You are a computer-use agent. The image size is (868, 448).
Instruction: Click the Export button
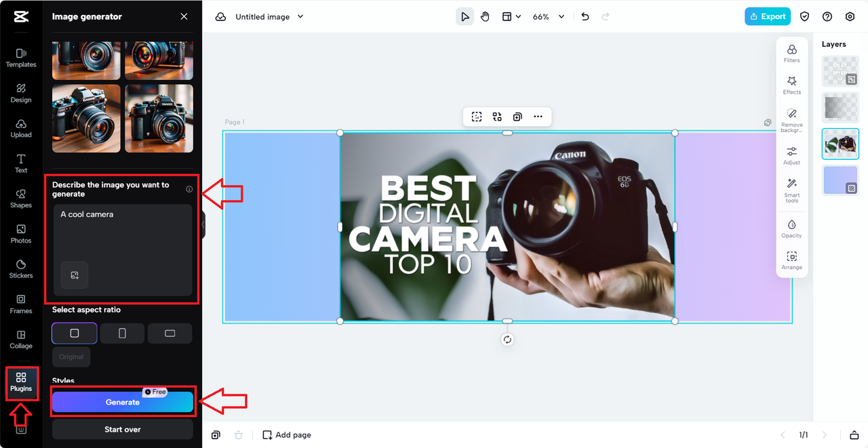pyautogui.click(x=768, y=16)
